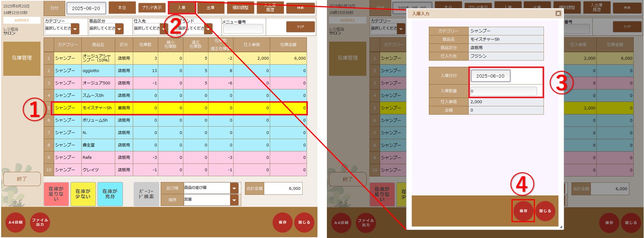The image size is (644, 238).
Task: Filter by the yellow 在庫が少ない button
Action: pyautogui.click(x=83, y=194)
